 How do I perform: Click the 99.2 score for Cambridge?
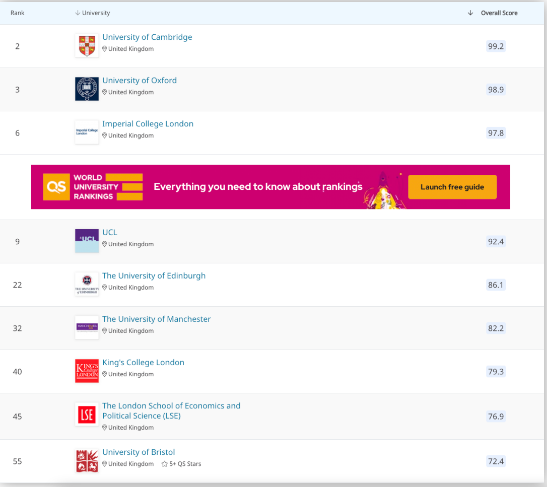pos(496,46)
